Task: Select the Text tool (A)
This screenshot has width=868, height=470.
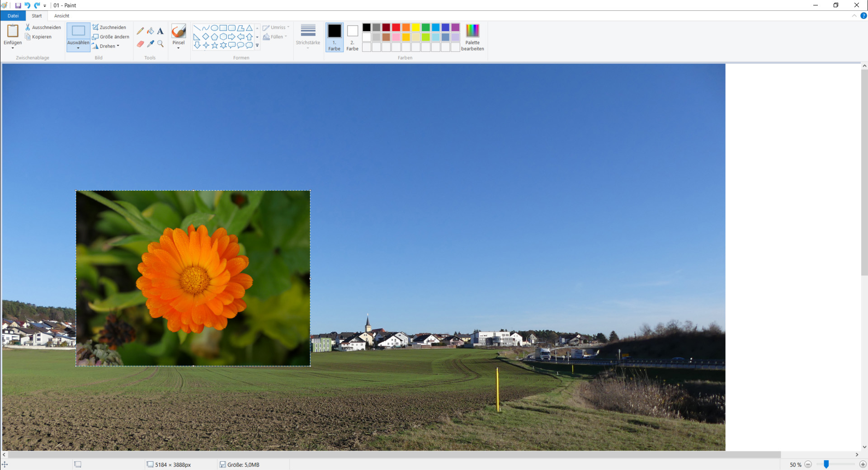Action: (x=160, y=31)
